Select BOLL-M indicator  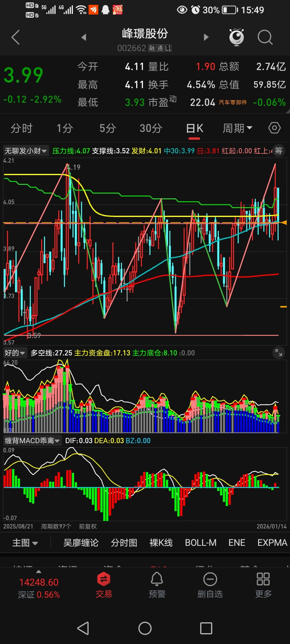(x=201, y=543)
